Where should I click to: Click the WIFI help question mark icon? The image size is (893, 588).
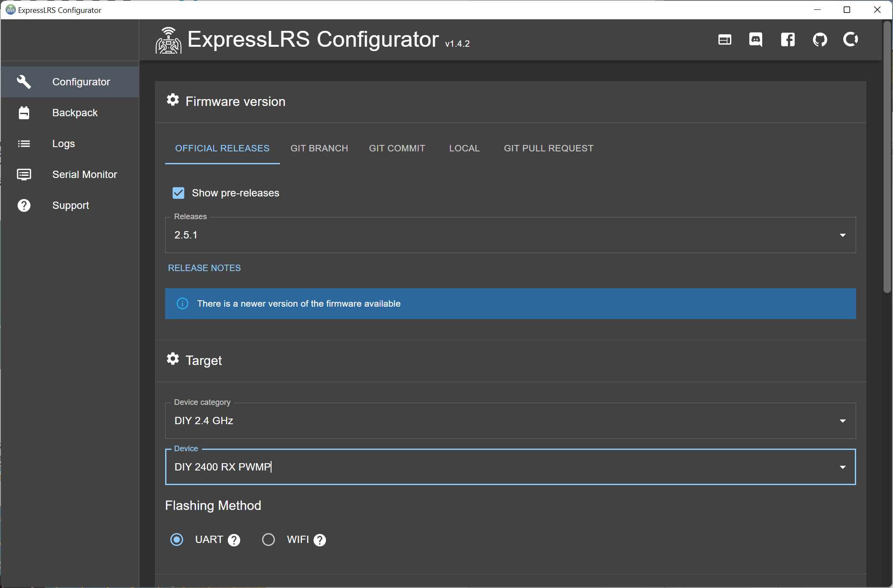[320, 540]
